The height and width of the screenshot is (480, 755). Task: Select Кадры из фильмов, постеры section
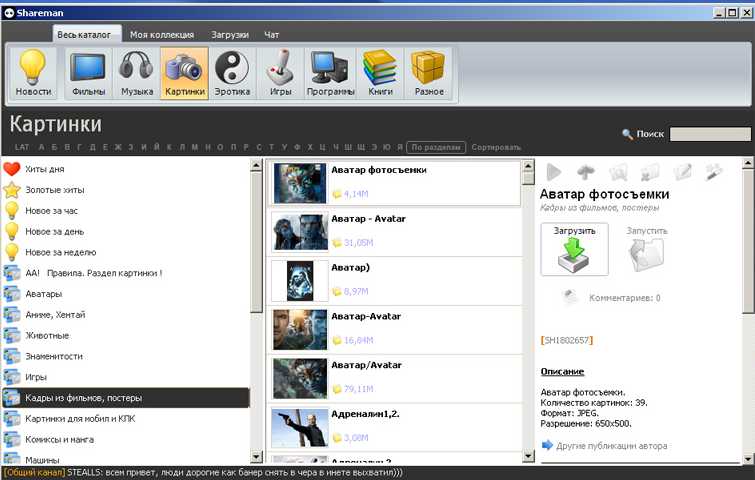(x=126, y=398)
